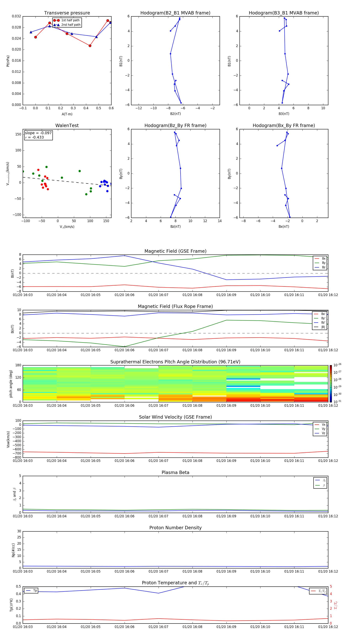Viewport: 351px width, 644px height.
Task: Click the 'Hodogram(B2_B1 MVAB frame)' title
Action: click(175, 13)
